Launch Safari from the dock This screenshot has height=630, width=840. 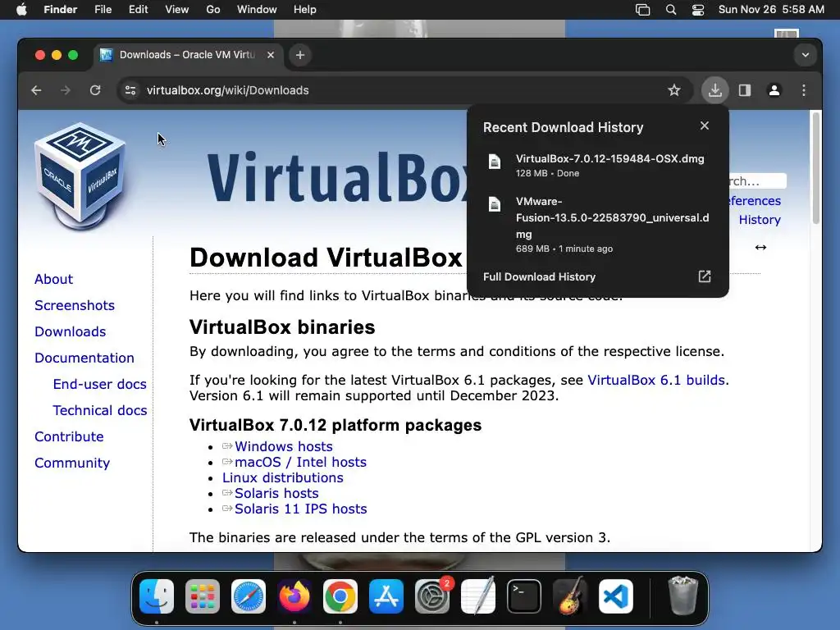(x=249, y=596)
